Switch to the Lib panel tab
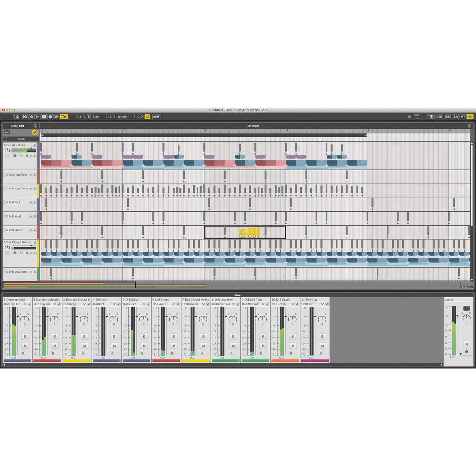 click(456, 117)
